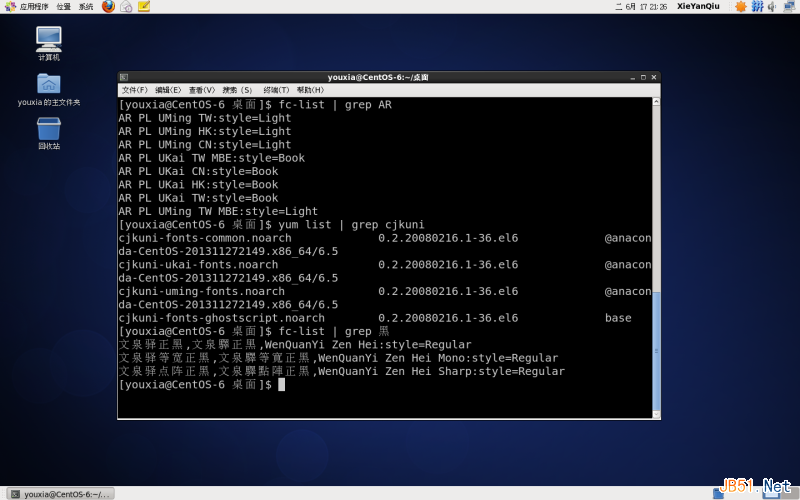Launch Firefox from the top panel
The height and width of the screenshot is (500, 800).
pos(108,7)
